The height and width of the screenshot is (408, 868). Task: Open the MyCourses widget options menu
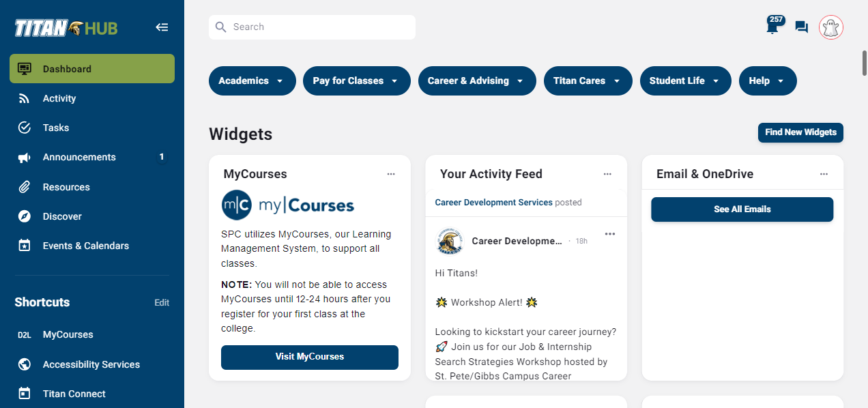pos(391,174)
